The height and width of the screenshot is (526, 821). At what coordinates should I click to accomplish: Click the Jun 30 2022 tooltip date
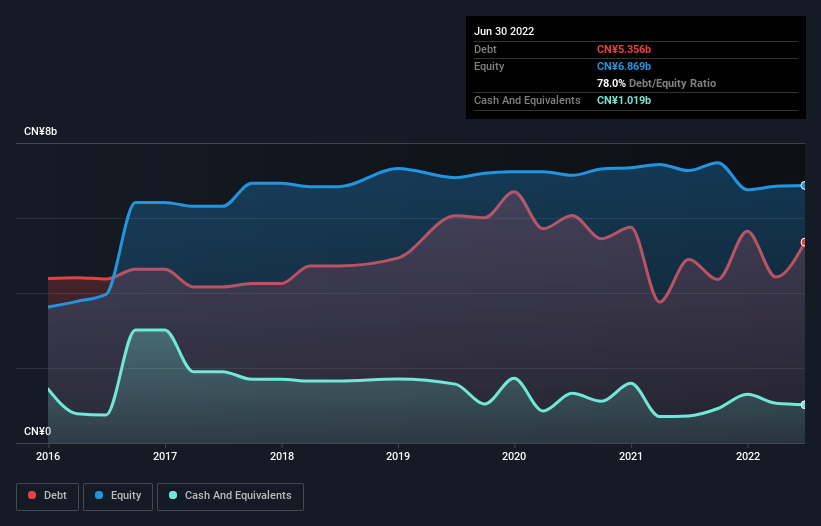click(x=504, y=31)
